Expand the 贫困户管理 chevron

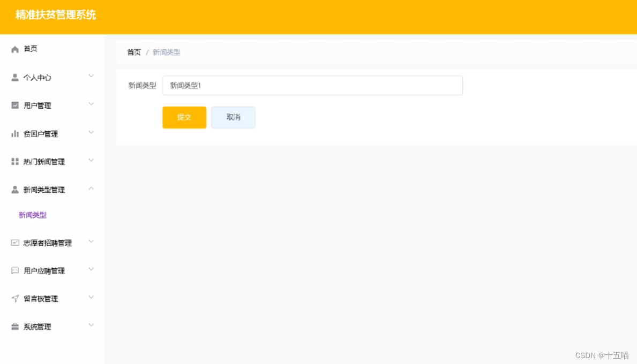point(91,132)
